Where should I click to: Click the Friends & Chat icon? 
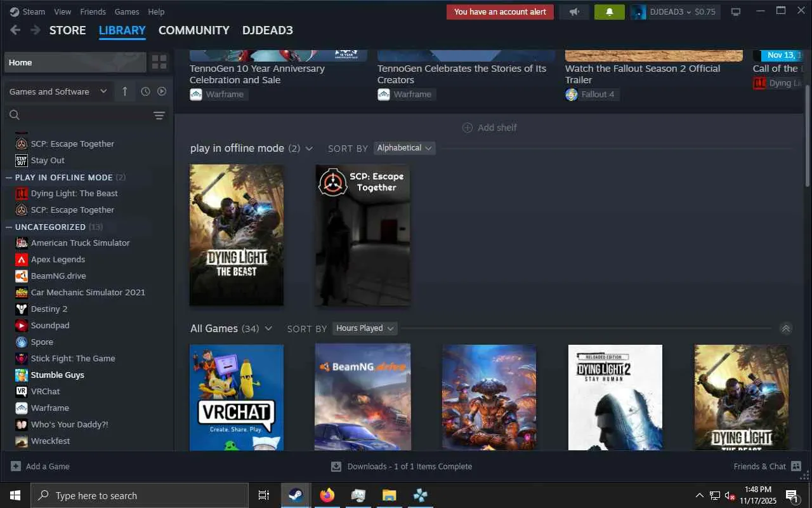(x=796, y=466)
